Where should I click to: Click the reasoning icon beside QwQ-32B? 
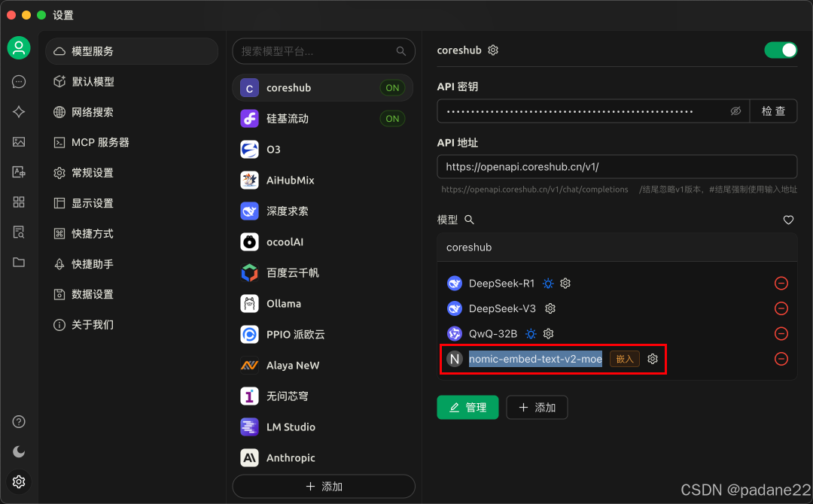(x=531, y=333)
